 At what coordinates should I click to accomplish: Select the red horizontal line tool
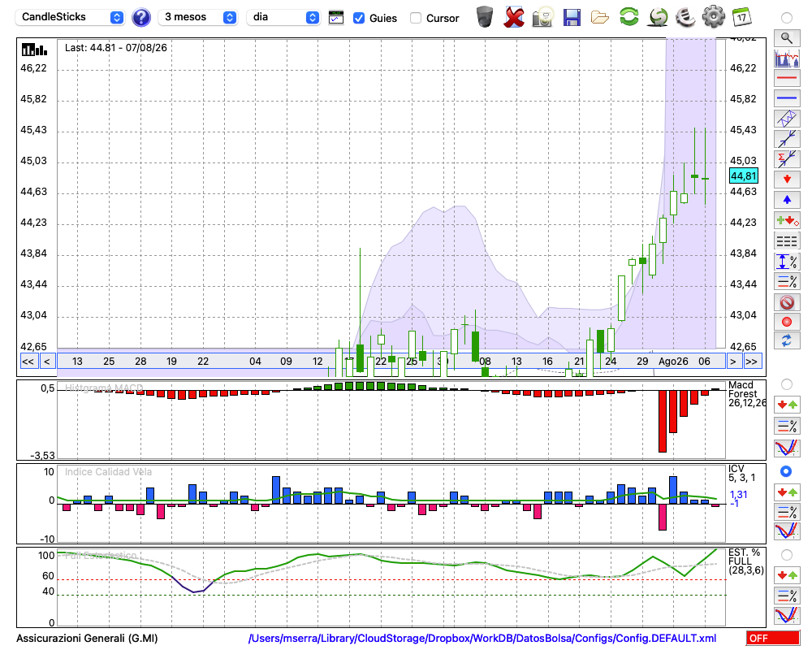point(787,78)
